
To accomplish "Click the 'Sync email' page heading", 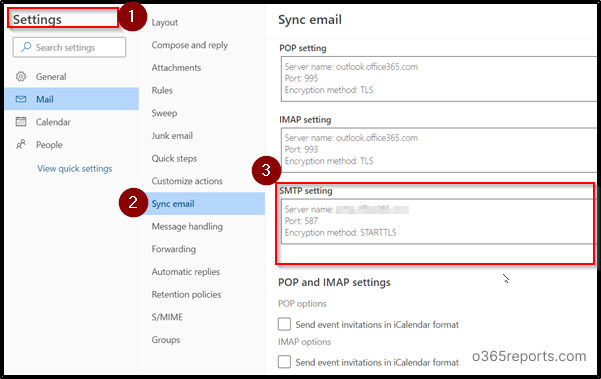I will coord(310,20).
